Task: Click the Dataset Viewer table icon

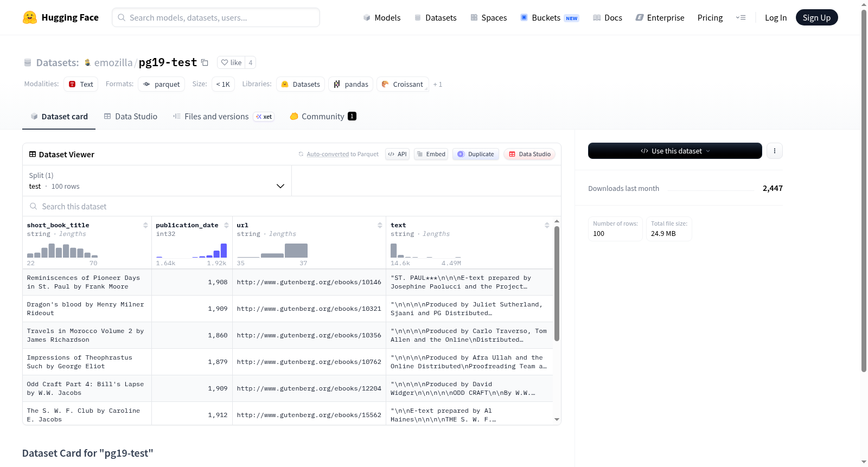Action: [x=33, y=154]
